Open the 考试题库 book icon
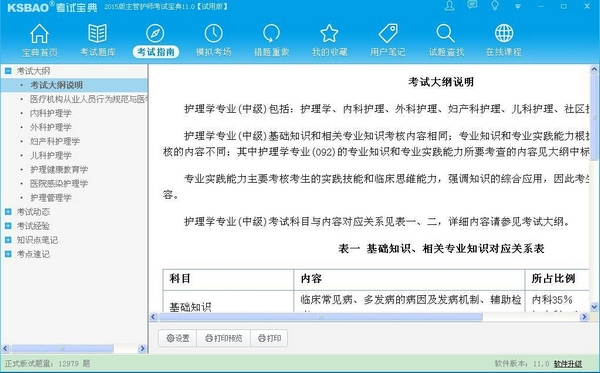This screenshot has height=373, width=600. 98,33
